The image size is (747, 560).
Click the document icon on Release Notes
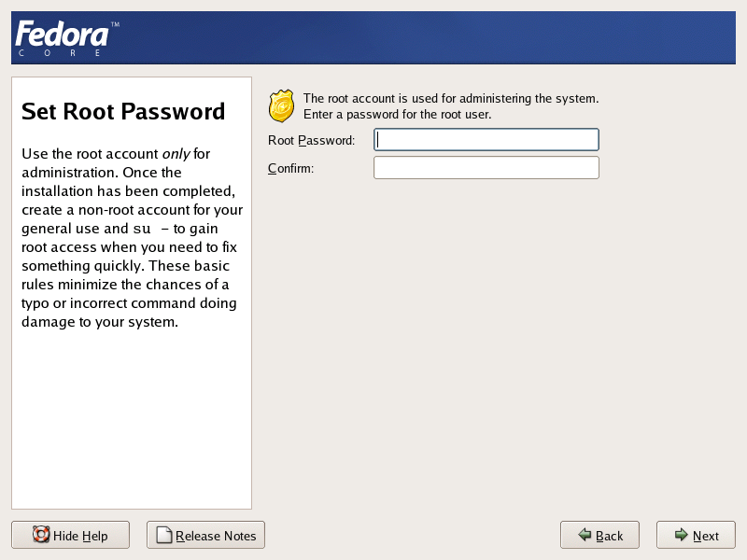pos(164,535)
